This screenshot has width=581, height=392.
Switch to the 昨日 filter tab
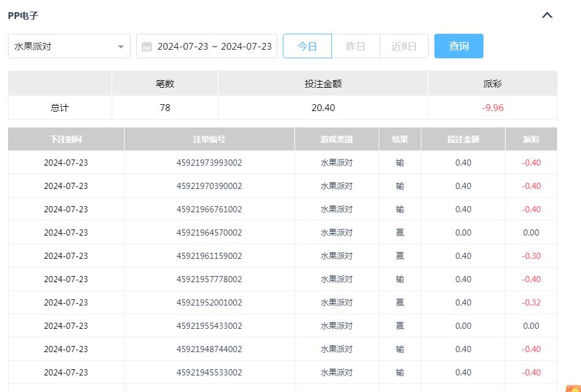(x=355, y=46)
